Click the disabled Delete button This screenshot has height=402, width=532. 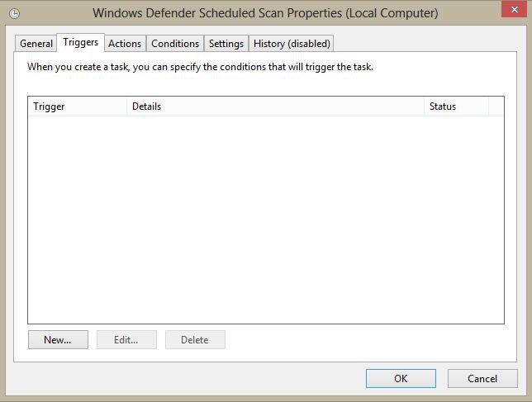click(x=195, y=339)
